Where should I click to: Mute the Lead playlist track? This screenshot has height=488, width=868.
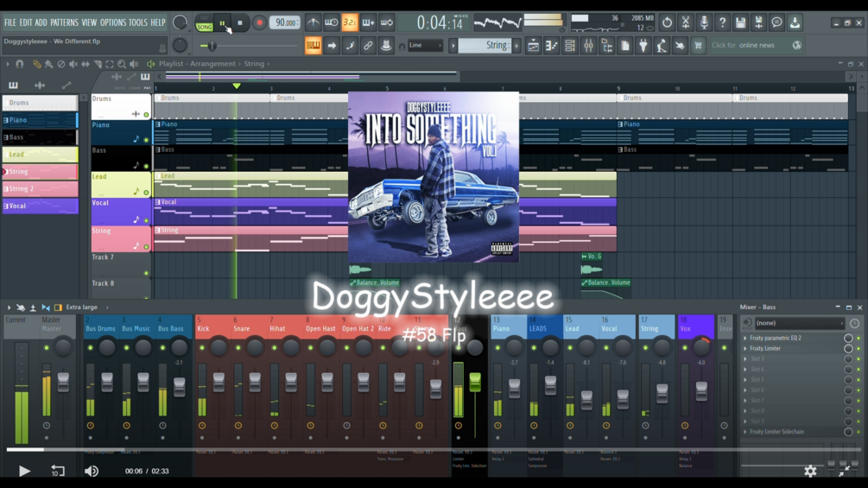146,193
